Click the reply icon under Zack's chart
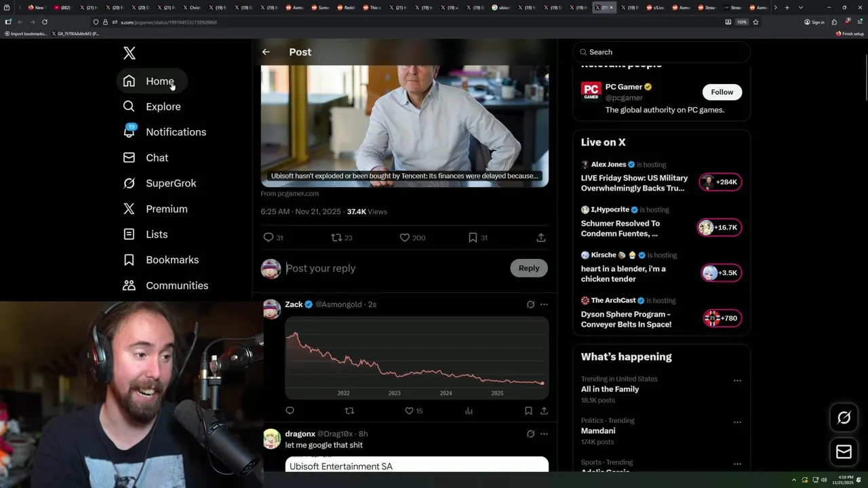Screen dimensions: 868x488 click(x=290, y=411)
